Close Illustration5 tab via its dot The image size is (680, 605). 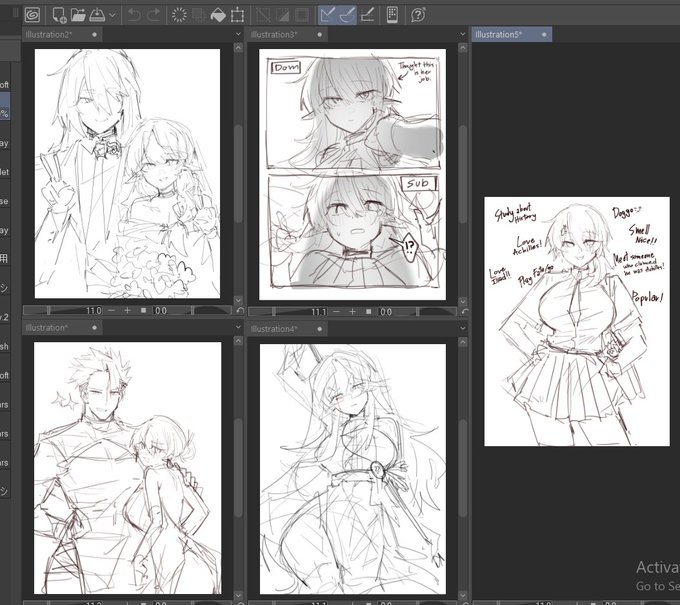(x=544, y=35)
